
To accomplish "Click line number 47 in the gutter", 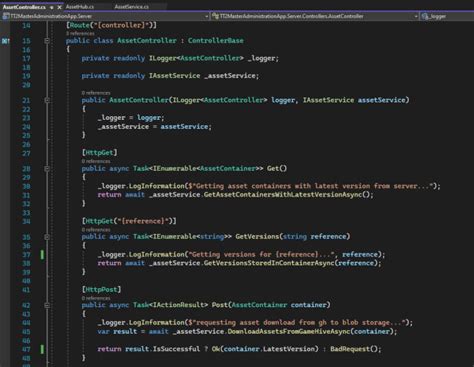I will click(26, 349).
